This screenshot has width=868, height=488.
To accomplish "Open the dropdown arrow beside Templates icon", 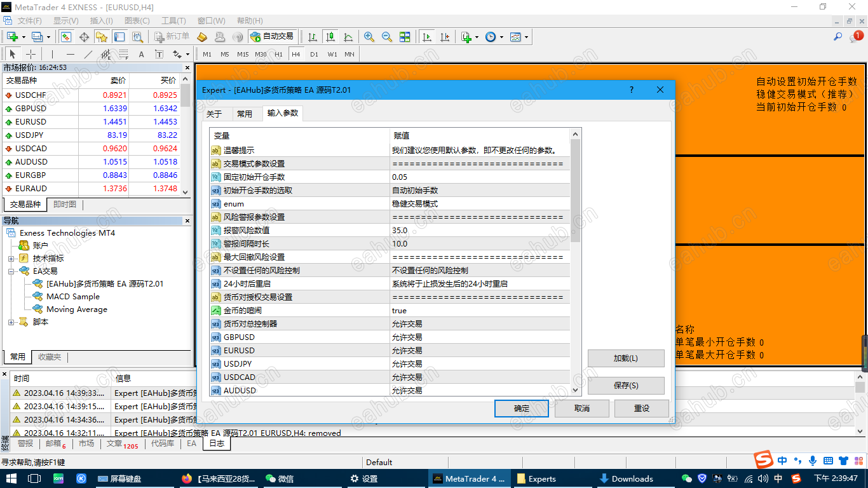I will coord(526,37).
